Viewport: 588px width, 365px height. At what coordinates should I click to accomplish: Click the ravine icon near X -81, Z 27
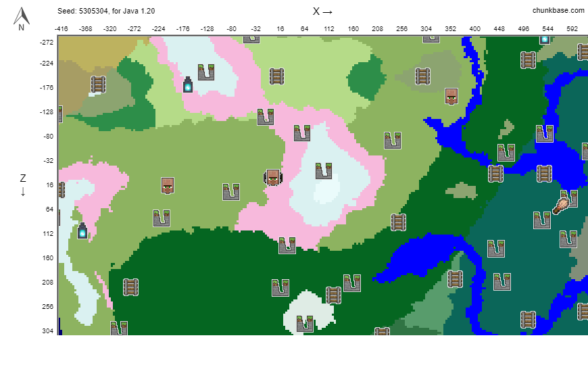coord(231,192)
